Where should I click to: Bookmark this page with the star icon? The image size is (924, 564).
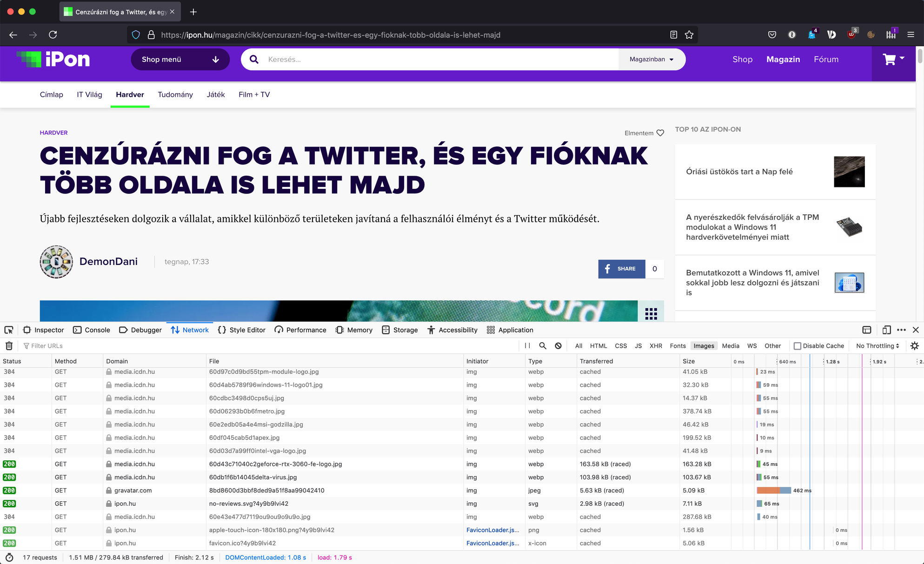pyautogui.click(x=689, y=35)
